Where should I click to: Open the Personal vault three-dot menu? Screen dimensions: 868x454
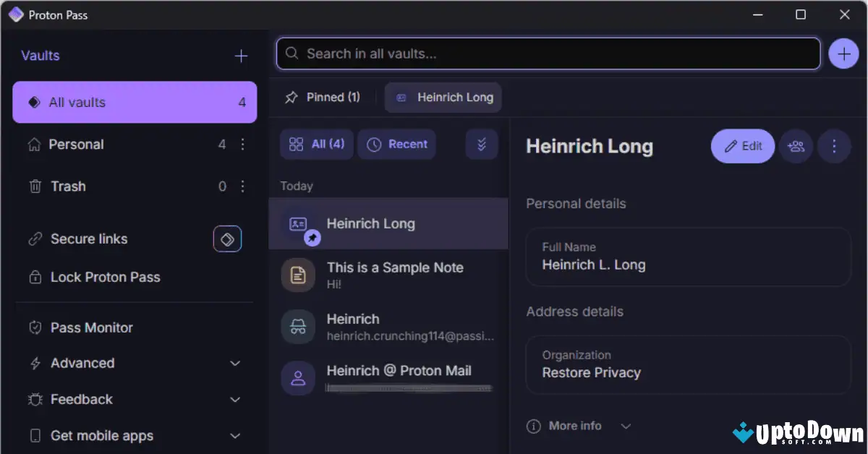point(242,144)
